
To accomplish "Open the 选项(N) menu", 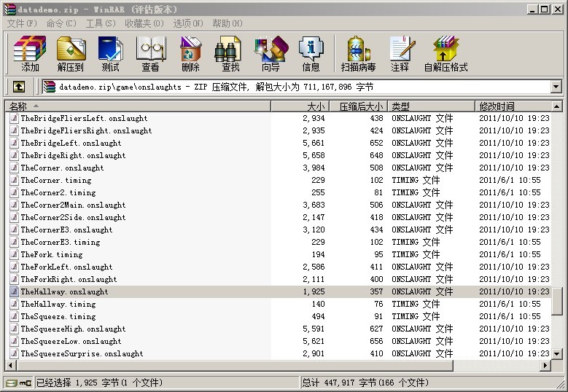I will (187, 23).
